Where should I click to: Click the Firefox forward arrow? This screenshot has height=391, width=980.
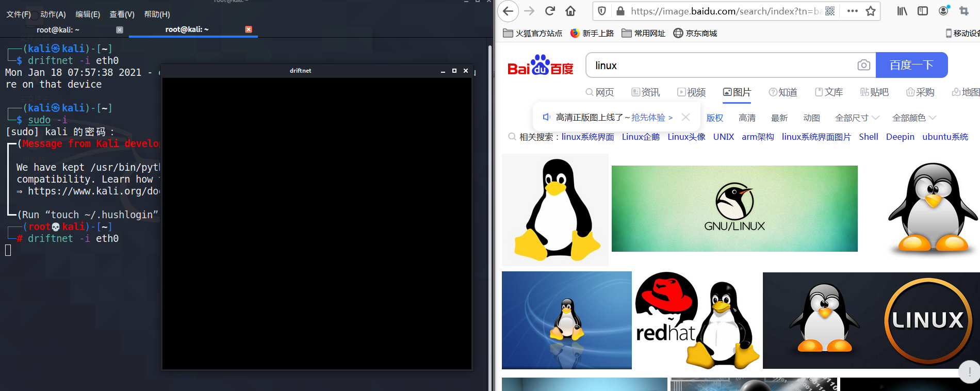coord(529,11)
